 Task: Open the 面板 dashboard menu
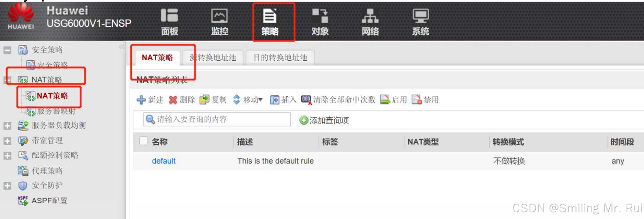pos(169,23)
